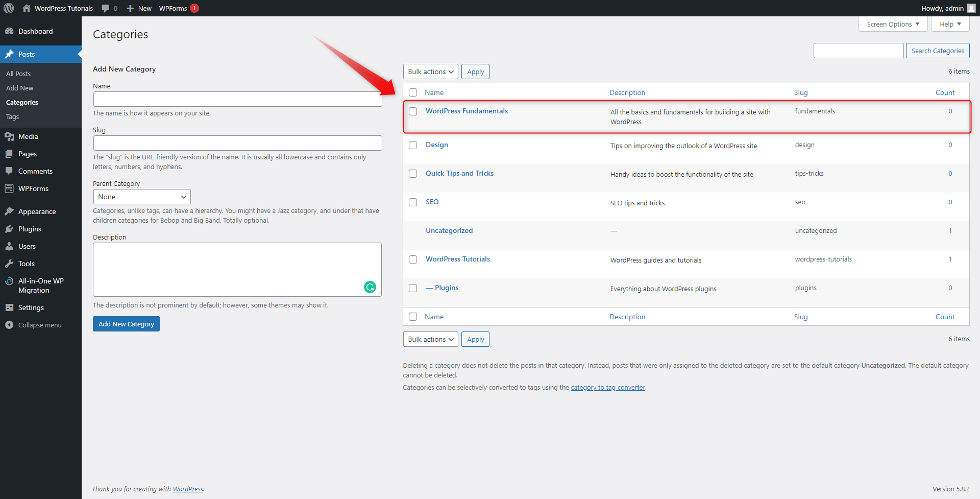Image resolution: width=980 pixels, height=499 pixels.
Task: Click the Search Categories button
Action: pyautogui.click(x=938, y=51)
